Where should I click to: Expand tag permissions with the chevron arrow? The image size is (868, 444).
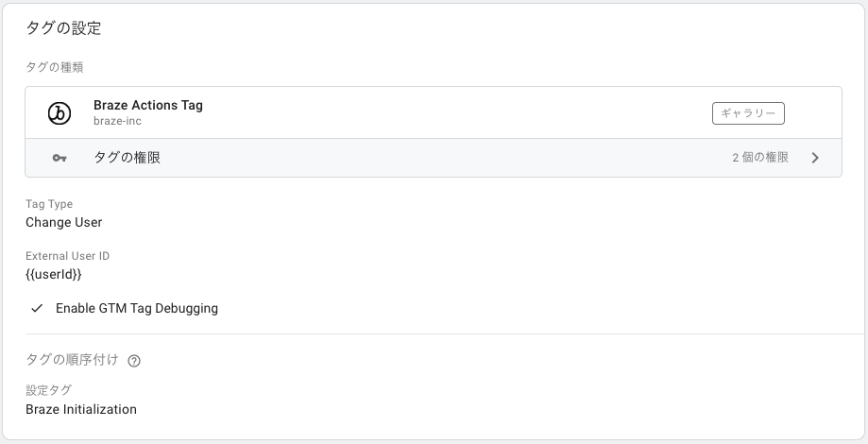pos(815,158)
